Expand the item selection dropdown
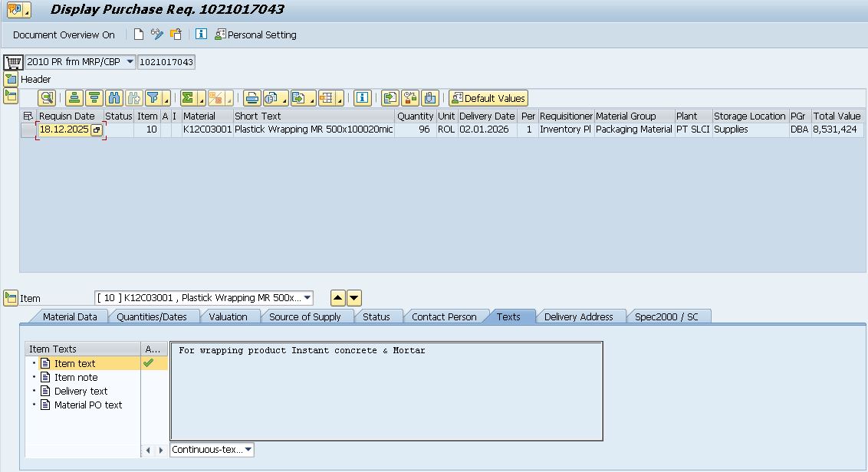The width and height of the screenshot is (868, 472). tap(307, 298)
